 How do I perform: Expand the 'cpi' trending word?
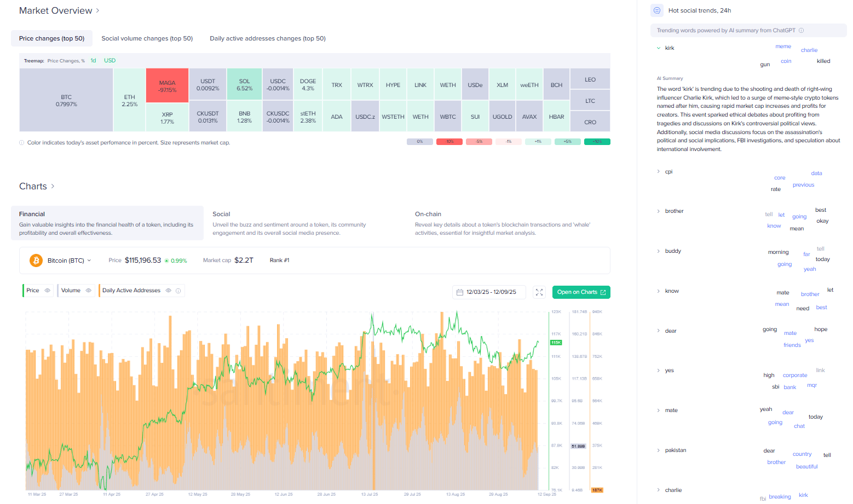(659, 172)
